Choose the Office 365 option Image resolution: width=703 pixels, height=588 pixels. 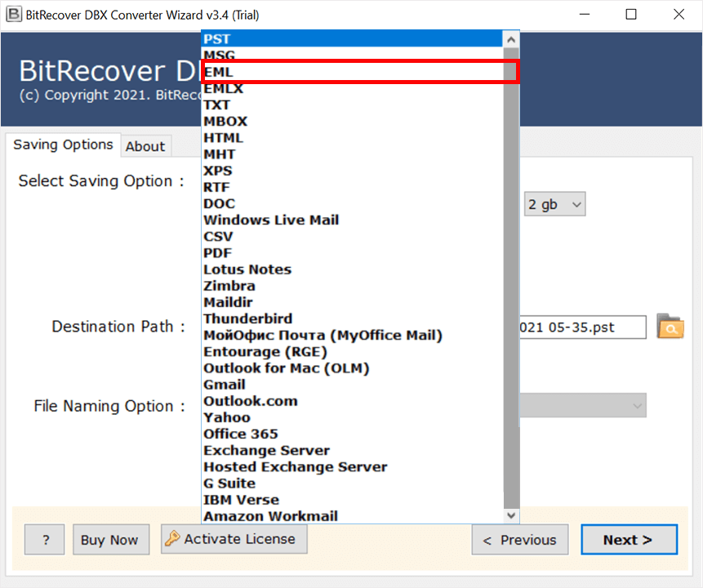coord(352,434)
